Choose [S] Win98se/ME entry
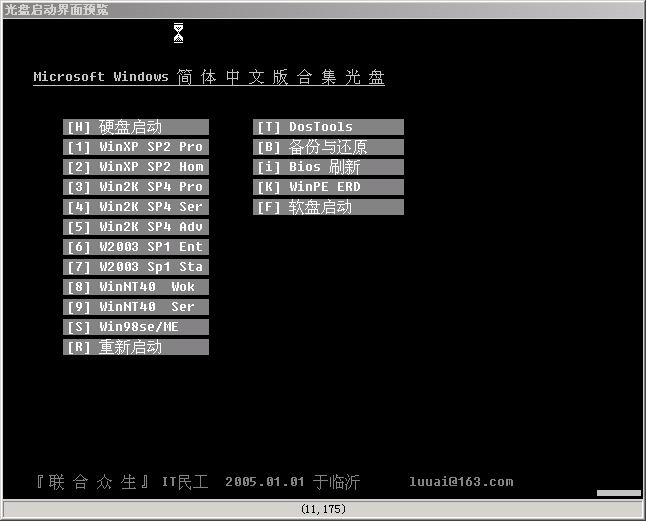646x521 pixels. (136, 327)
